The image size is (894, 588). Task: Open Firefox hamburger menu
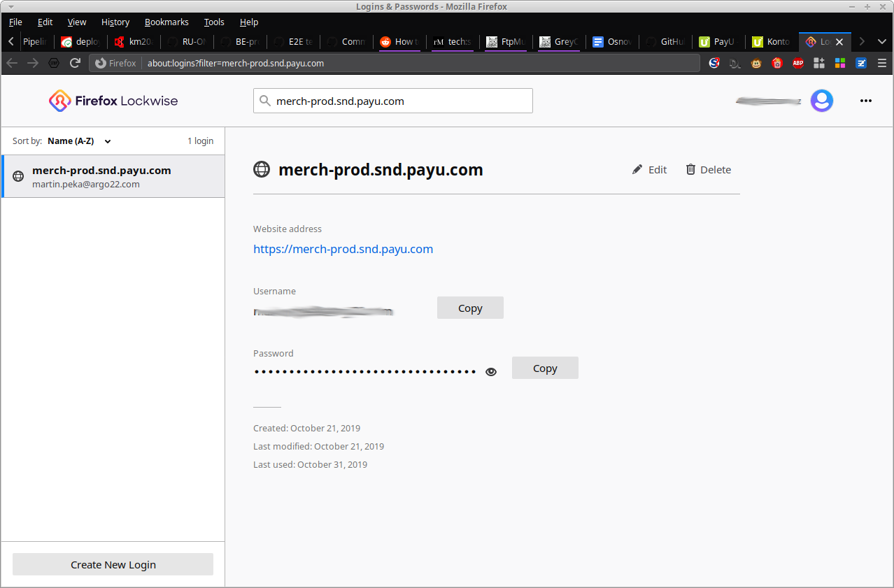click(881, 63)
